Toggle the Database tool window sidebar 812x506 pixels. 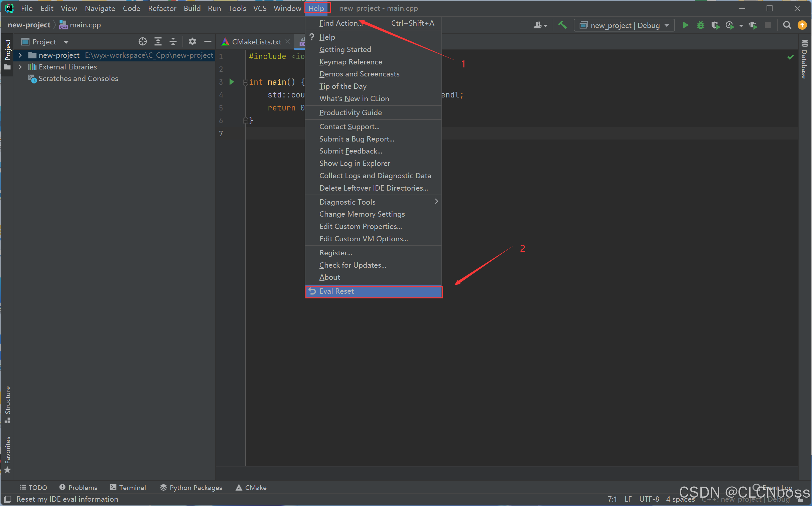click(804, 59)
